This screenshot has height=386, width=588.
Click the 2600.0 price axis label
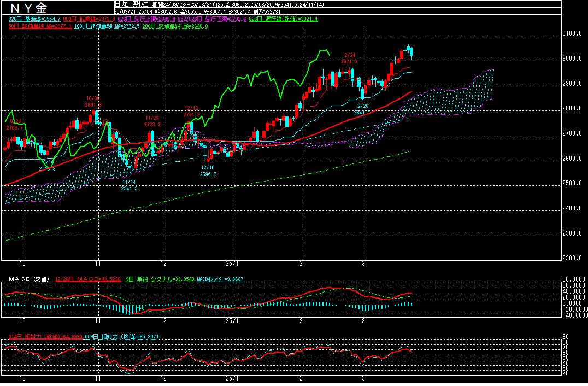[572, 159]
